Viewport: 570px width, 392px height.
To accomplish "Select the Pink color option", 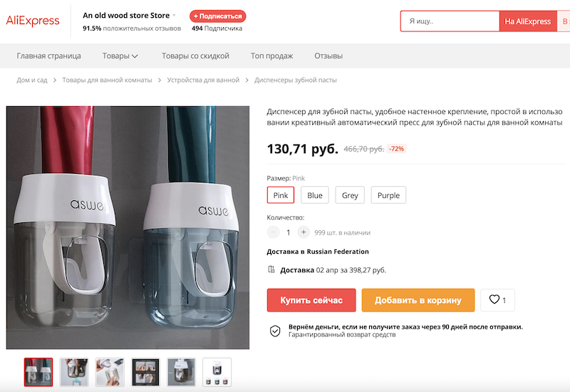I will [x=280, y=195].
